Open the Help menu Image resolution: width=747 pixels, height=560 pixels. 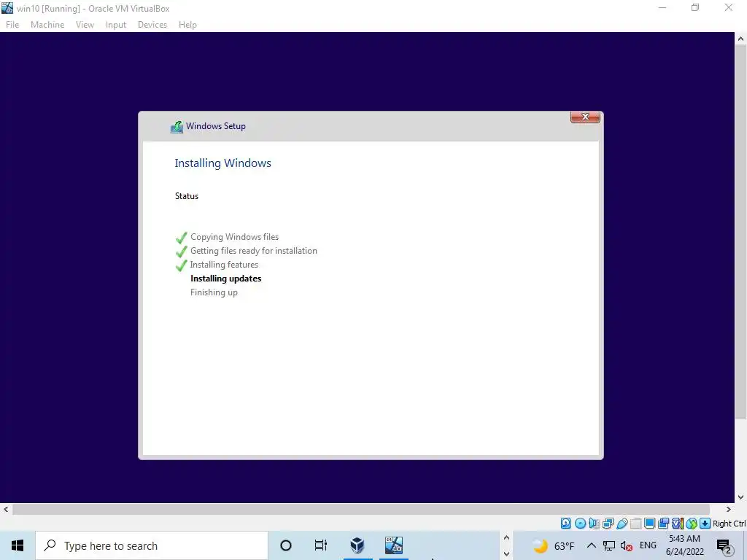(x=187, y=25)
